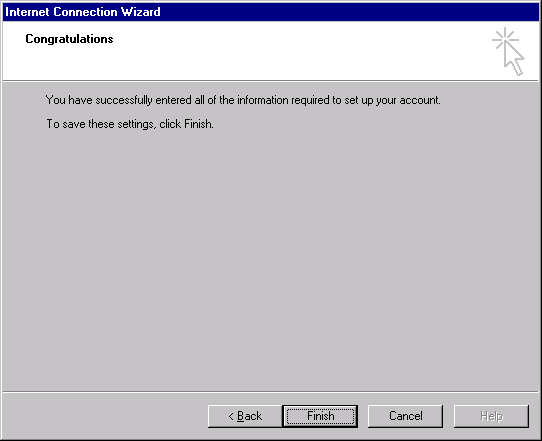
Task: Click the arrow pointer graphic in header
Action: tap(514, 59)
